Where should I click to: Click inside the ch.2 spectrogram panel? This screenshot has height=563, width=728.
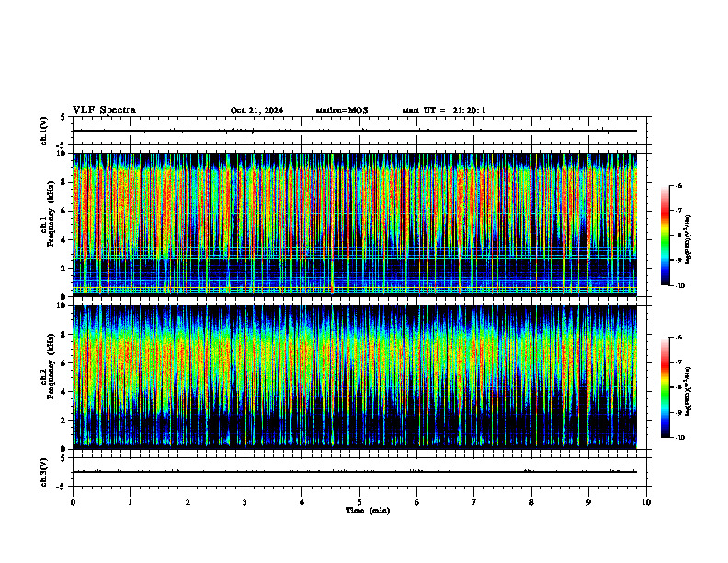359,377
